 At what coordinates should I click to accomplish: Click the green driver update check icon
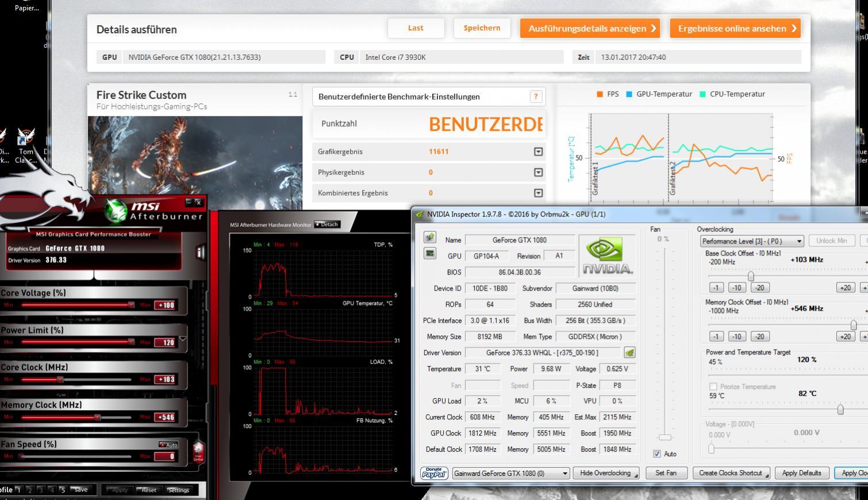pyautogui.click(x=629, y=352)
